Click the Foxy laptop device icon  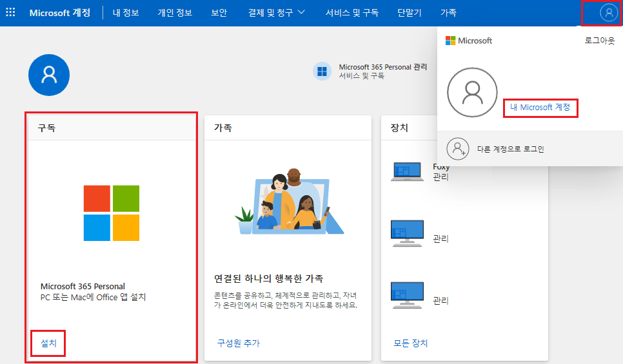(407, 171)
